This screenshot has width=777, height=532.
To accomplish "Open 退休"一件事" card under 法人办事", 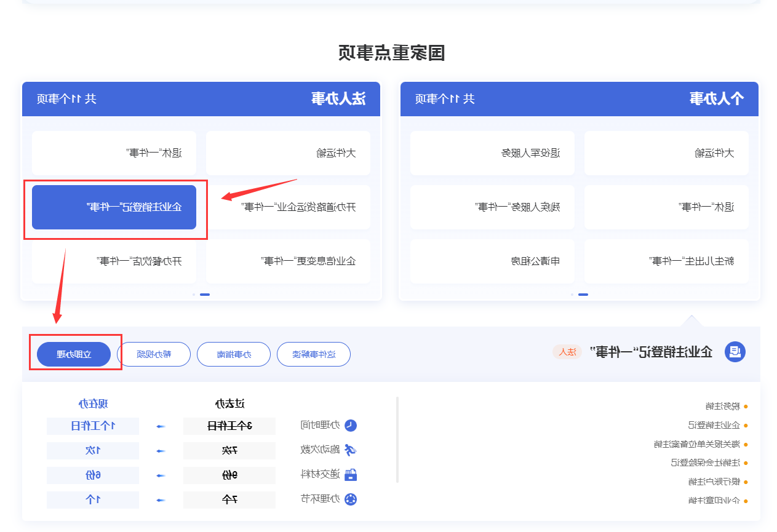I will tap(114, 153).
